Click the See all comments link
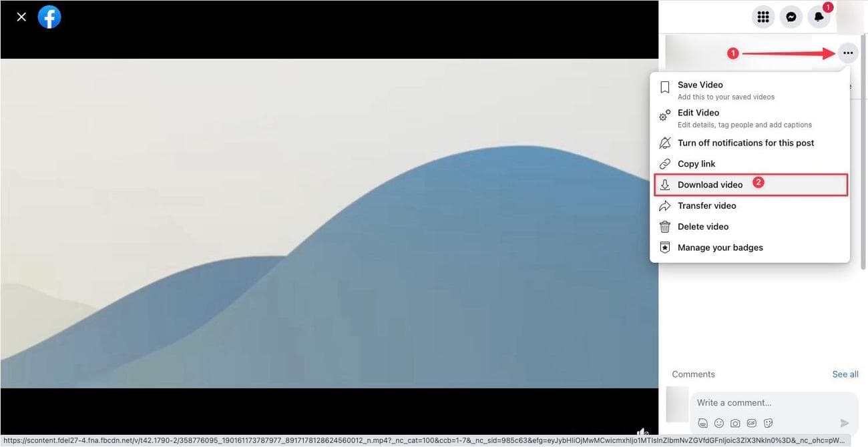This screenshot has height=447, width=868. [x=845, y=374]
